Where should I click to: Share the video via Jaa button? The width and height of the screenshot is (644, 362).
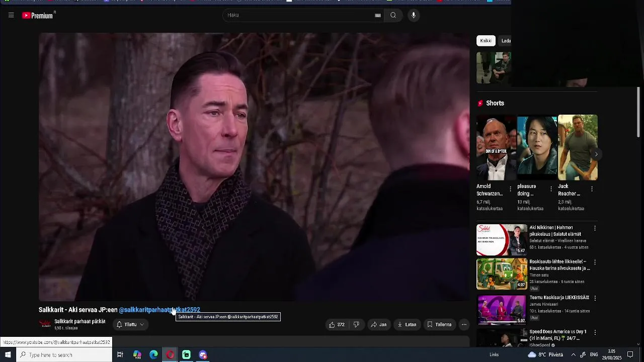pos(379,325)
